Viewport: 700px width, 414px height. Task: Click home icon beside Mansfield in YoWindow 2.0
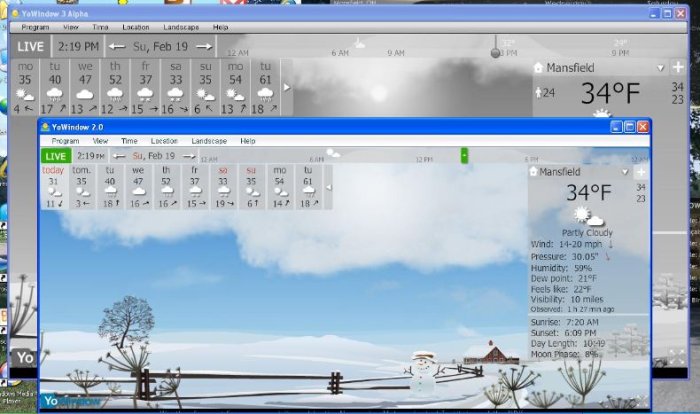tap(533, 171)
